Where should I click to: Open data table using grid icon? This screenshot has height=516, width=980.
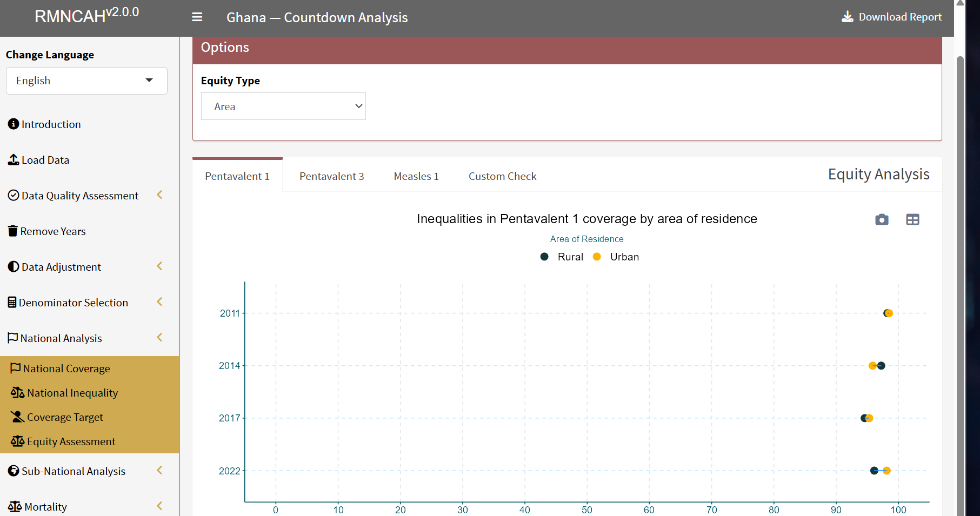[x=912, y=219]
